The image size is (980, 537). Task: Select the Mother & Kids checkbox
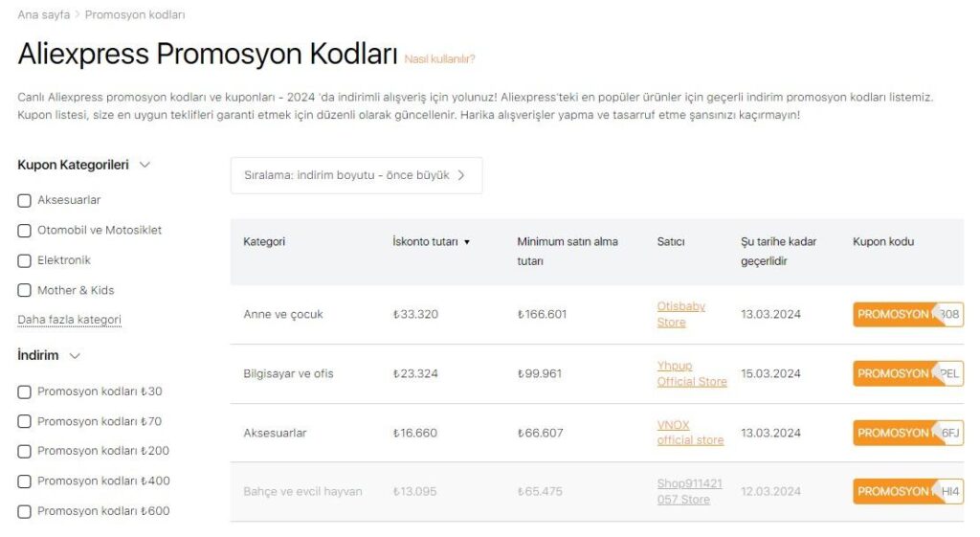point(24,290)
